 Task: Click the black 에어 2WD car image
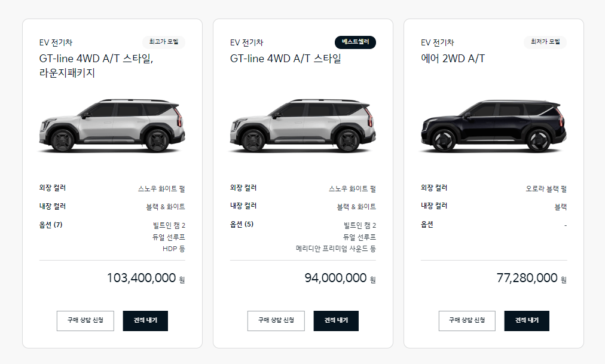[x=493, y=126]
